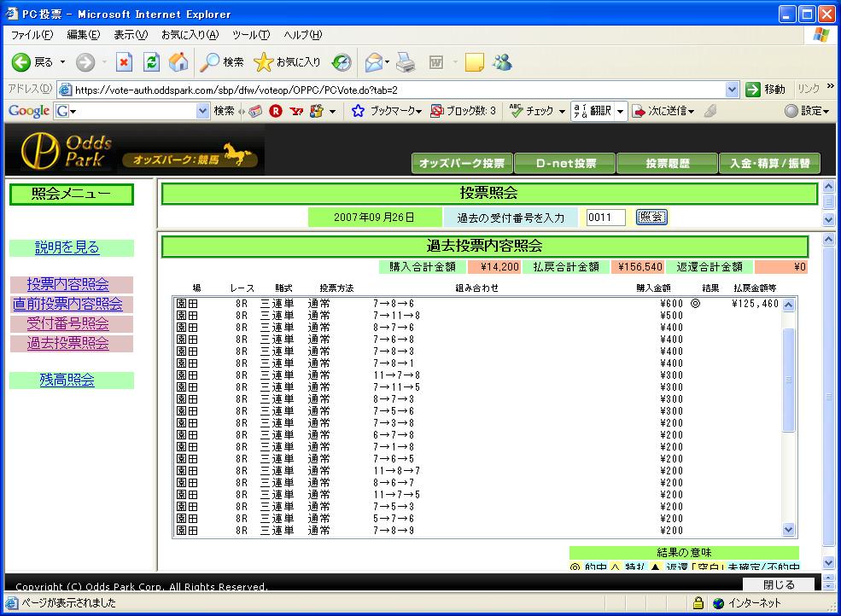Open the Messenger people icon
The image size is (841, 616).
click(503, 63)
